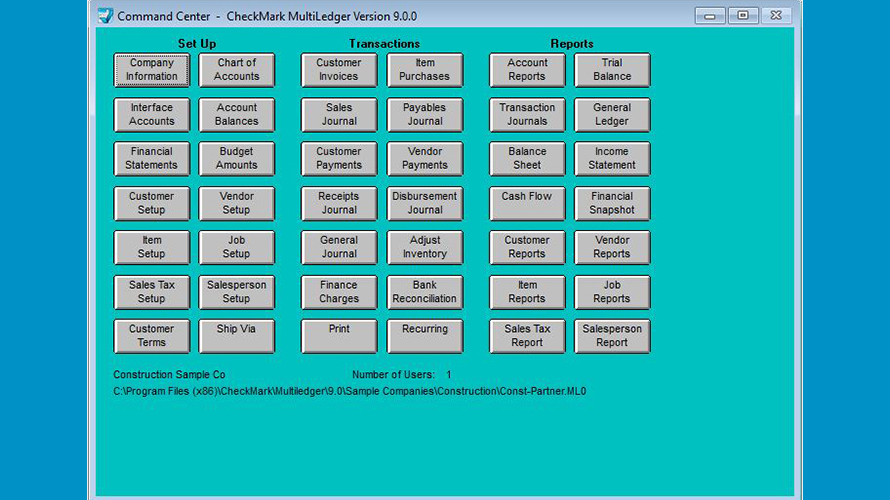
Task: Open Item Purchases transactions
Action: tap(425, 70)
